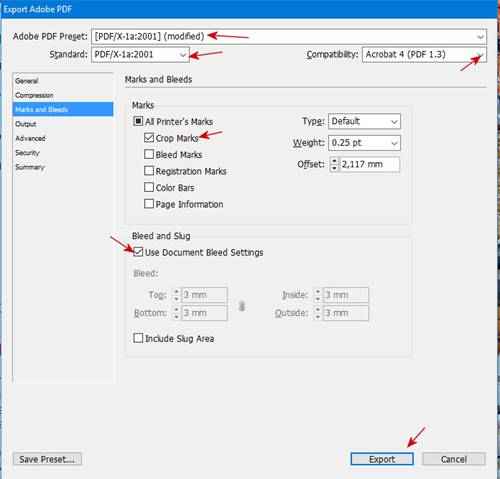Enable the Bleed Marks checkbox

coord(149,154)
